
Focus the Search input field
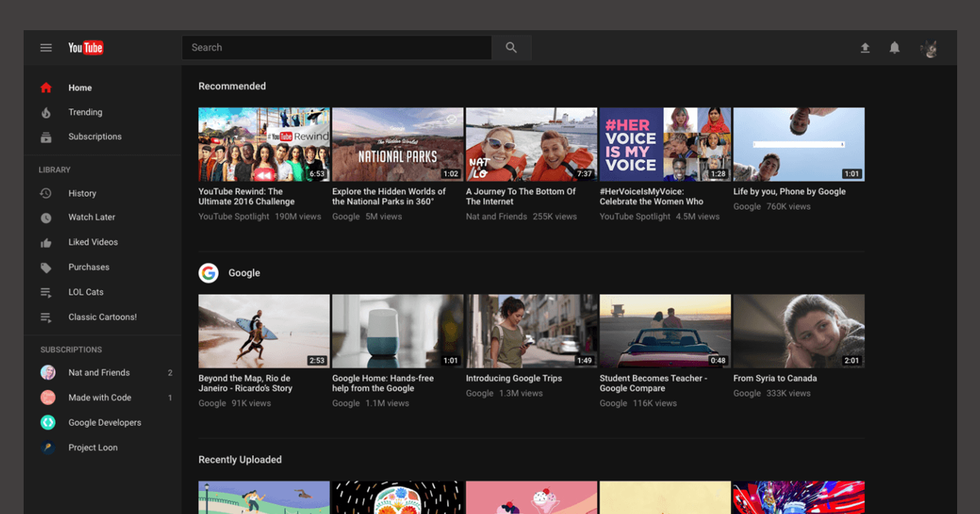coord(336,47)
